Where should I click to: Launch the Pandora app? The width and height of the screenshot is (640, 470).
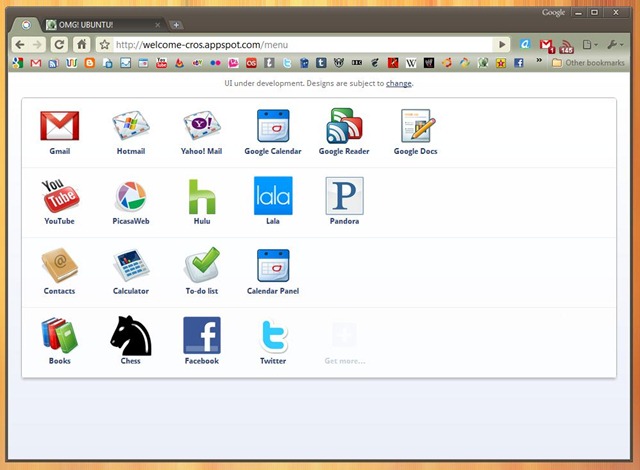tap(344, 196)
